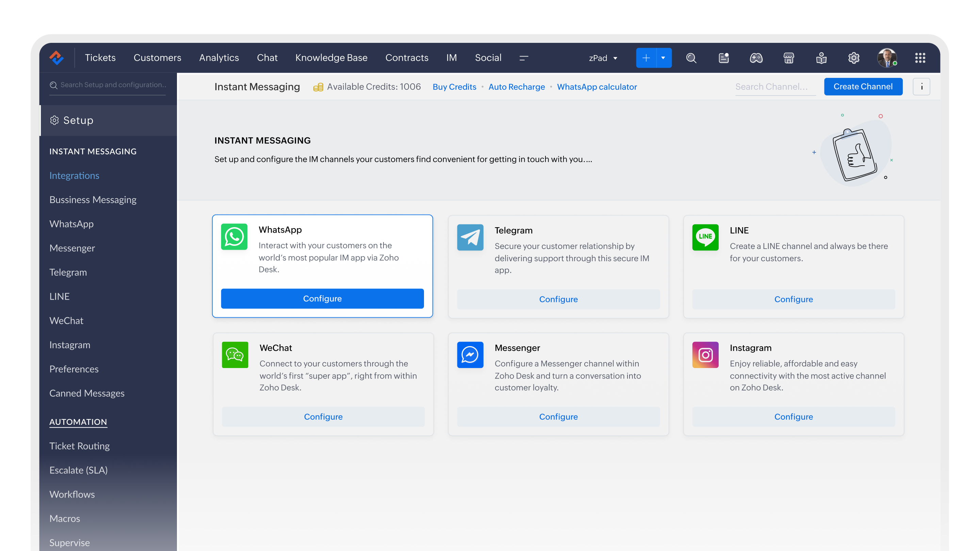The image size is (980, 551).
Task: Open the WhatsApp calculator link
Action: tap(597, 87)
